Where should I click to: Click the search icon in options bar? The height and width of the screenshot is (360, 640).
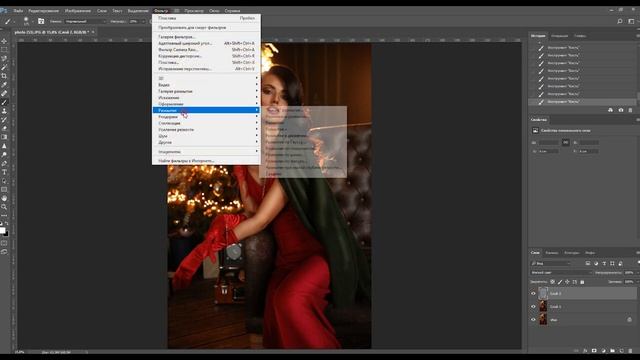[x=620, y=21]
